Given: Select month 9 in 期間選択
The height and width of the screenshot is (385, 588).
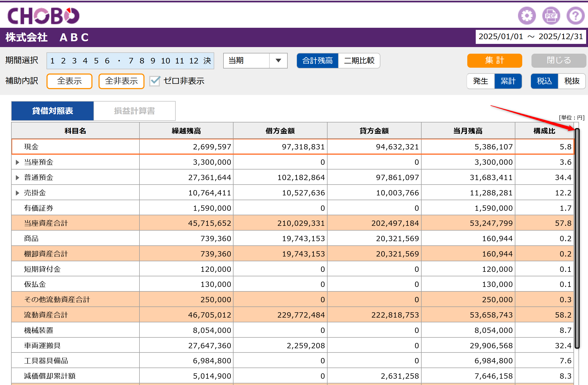Looking at the screenshot, I should tap(153, 61).
